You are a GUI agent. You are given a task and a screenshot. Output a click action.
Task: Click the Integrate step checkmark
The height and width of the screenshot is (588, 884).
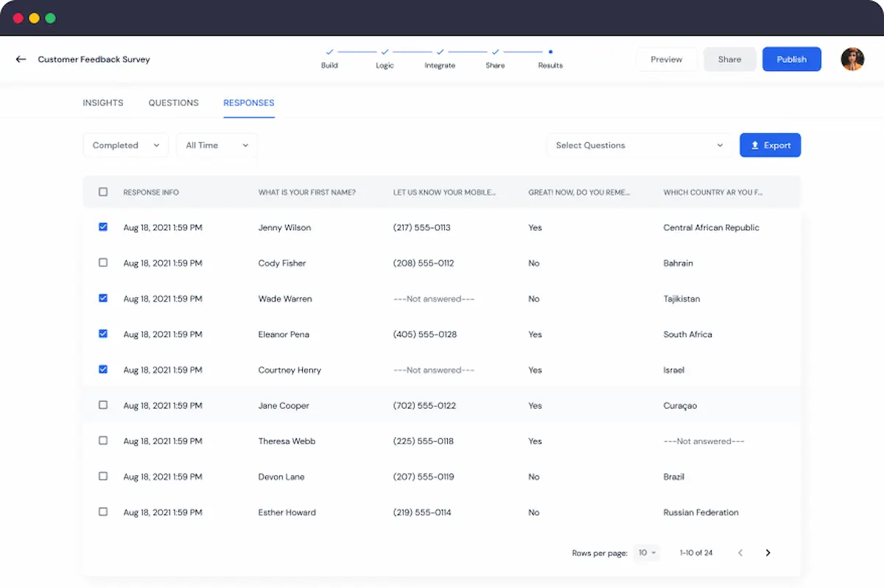click(x=440, y=52)
